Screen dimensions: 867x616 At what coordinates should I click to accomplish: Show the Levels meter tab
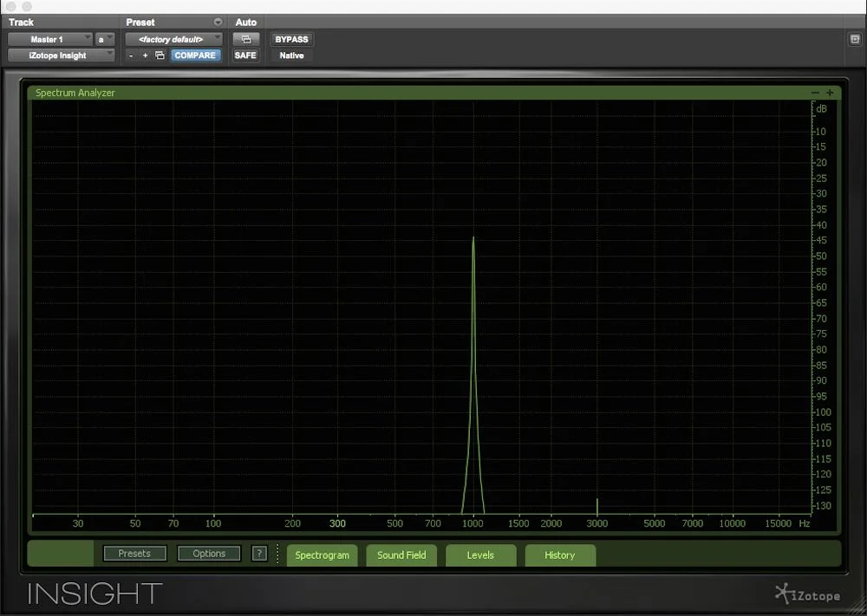point(480,555)
